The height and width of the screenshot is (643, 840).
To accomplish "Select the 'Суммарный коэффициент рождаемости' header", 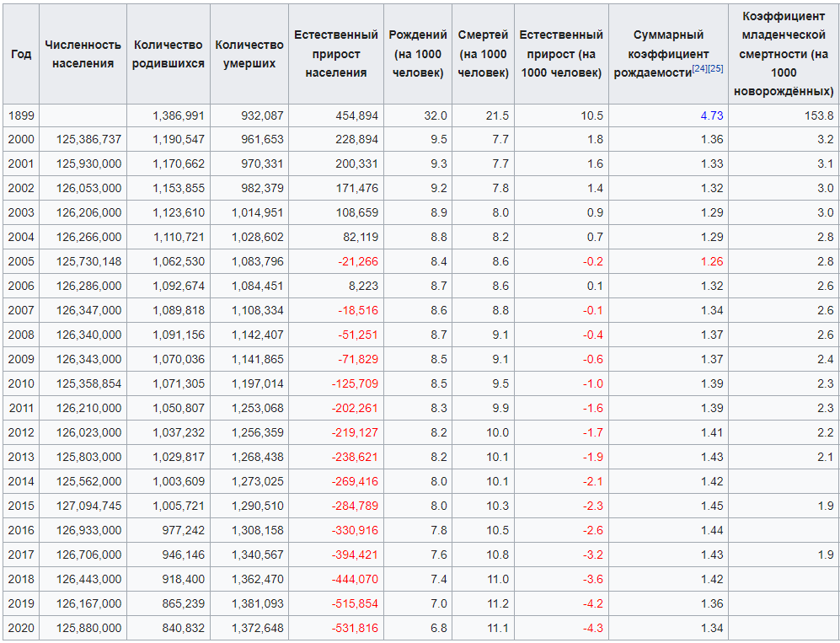I will [669, 54].
